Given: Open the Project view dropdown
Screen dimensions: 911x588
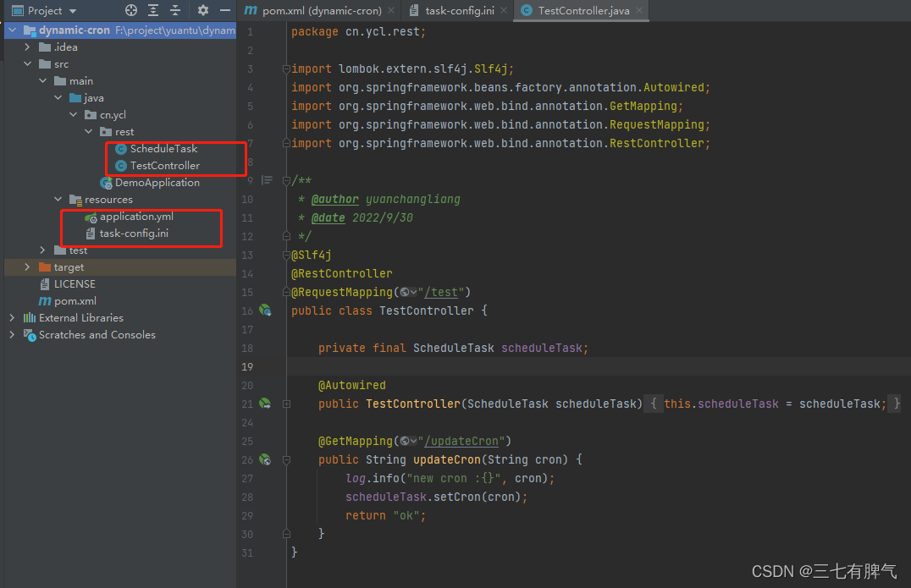Looking at the screenshot, I should click(x=73, y=11).
